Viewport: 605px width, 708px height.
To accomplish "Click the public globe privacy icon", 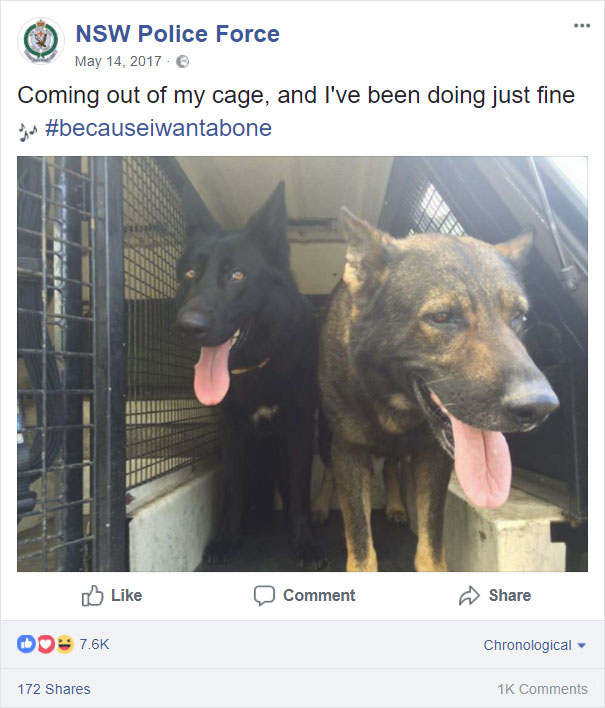I will point(182,61).
